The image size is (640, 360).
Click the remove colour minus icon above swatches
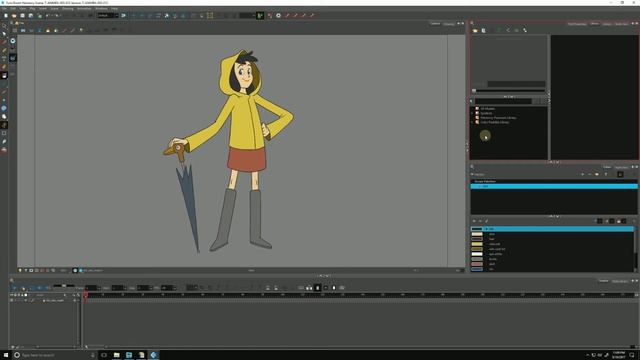[480, 221]
